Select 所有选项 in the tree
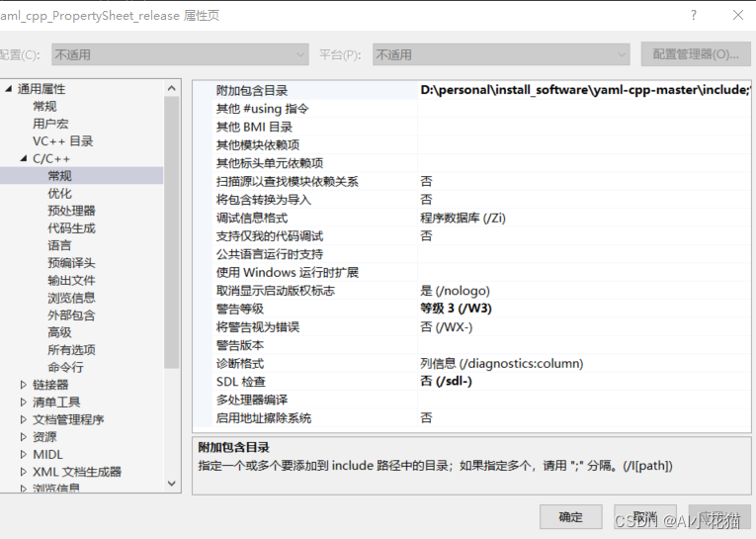The image size is (756, 539). tap(71, 349)
